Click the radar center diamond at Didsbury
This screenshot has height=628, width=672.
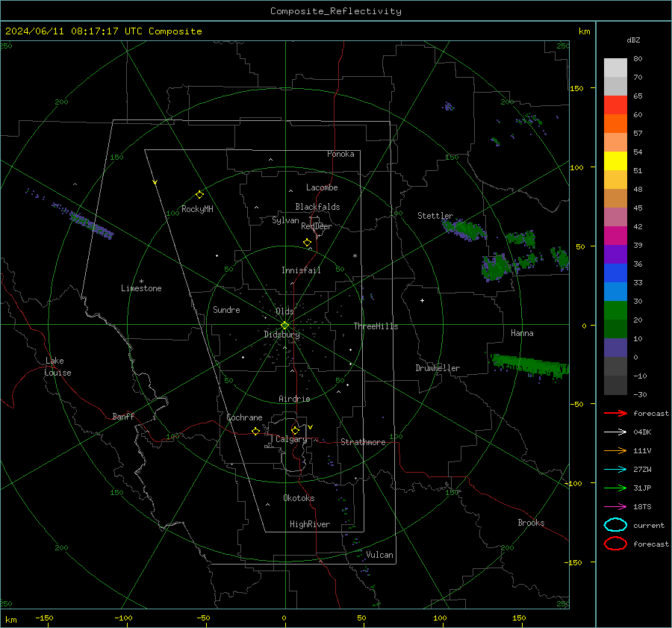284,326
